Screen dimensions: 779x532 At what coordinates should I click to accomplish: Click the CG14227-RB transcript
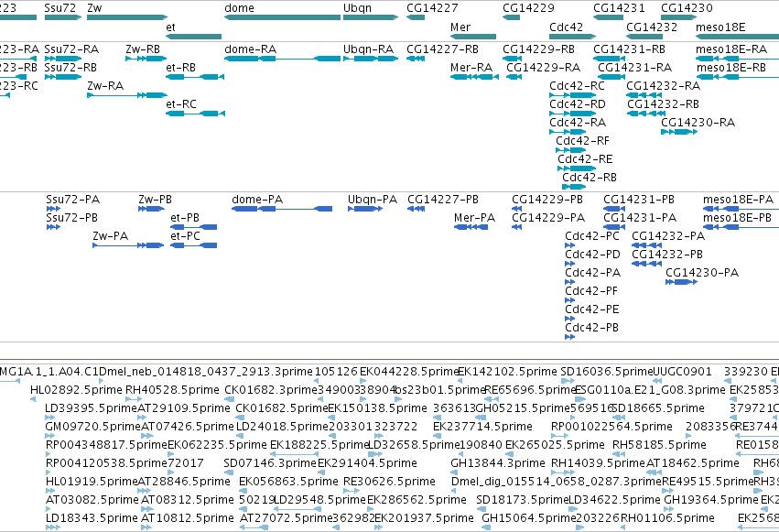click(x=416, y=59)
